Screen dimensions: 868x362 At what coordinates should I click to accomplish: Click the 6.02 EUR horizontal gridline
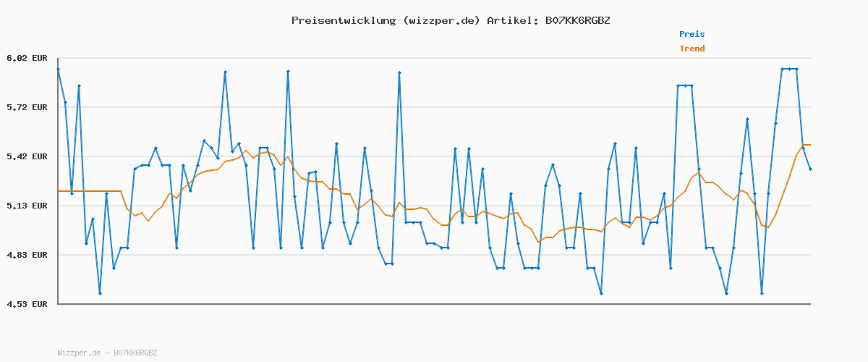pos(434,58)
